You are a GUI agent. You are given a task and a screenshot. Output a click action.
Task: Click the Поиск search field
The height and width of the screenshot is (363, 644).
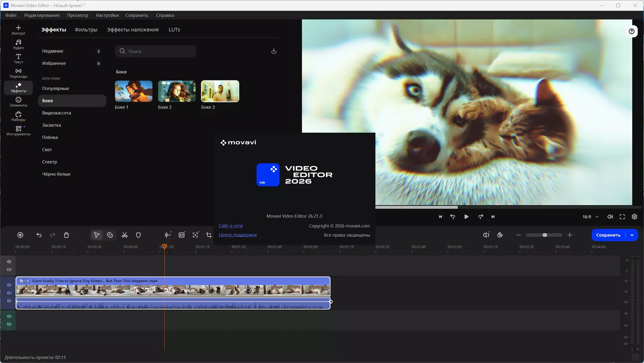156,51
